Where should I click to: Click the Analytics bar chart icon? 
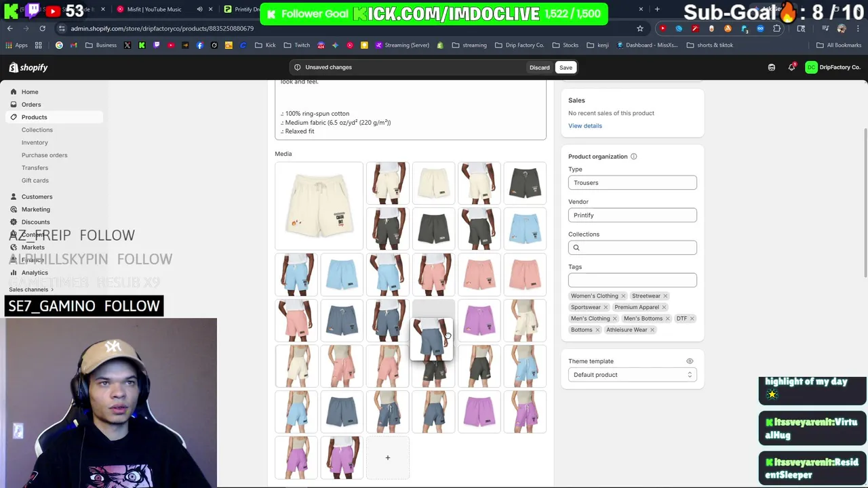[14, 272]
